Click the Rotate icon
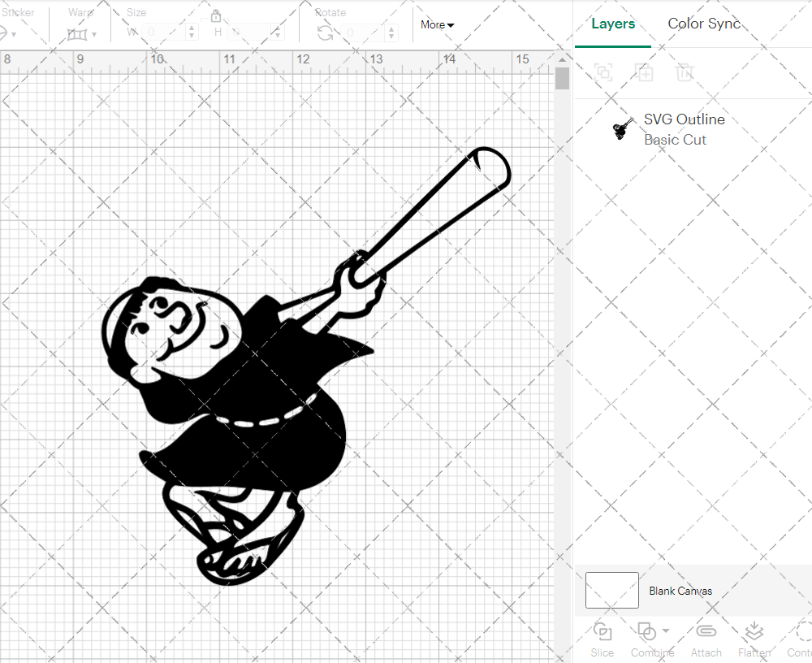812x663 pixels. click(326, 32)
